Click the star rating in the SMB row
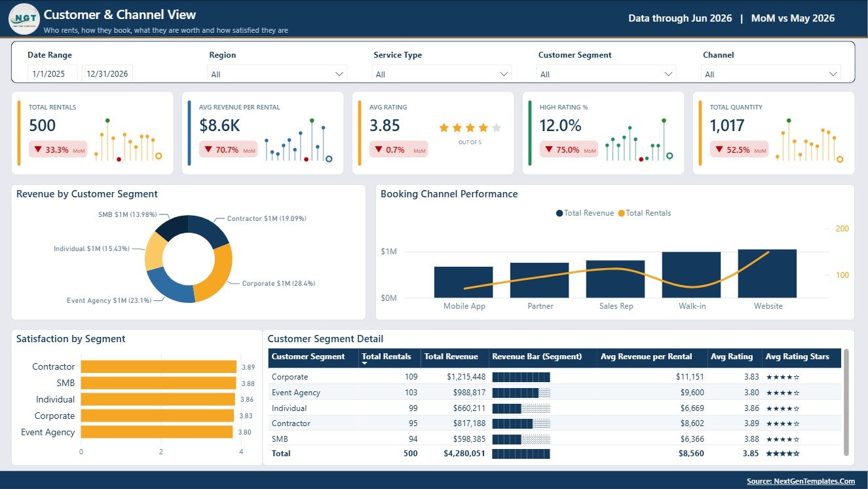The image size is (868, 489). point(783,439)
